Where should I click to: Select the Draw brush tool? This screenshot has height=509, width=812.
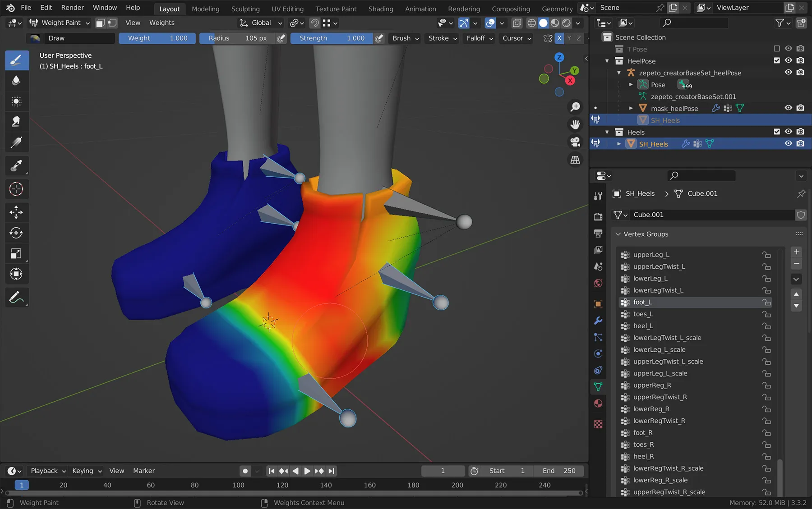[x=16, y=60]
